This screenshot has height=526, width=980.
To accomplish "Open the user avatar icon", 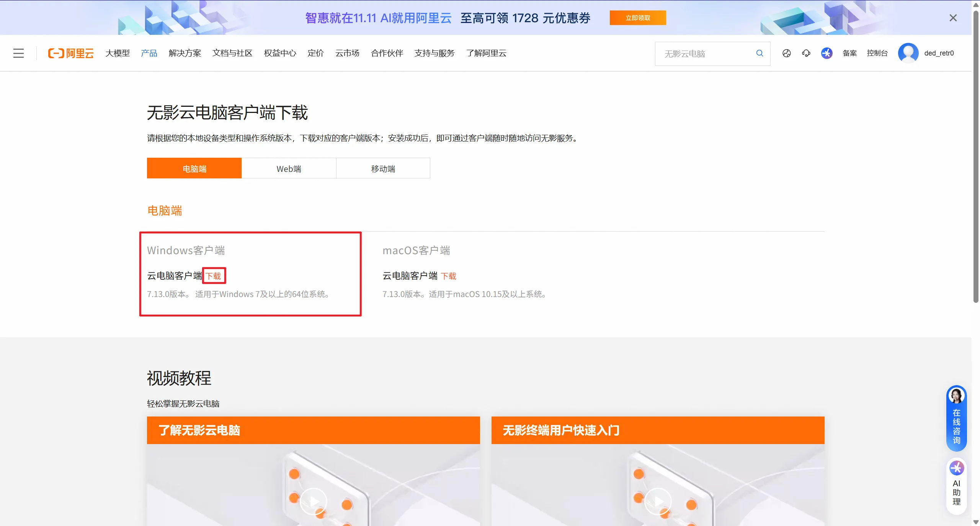I will coord(908,53).
